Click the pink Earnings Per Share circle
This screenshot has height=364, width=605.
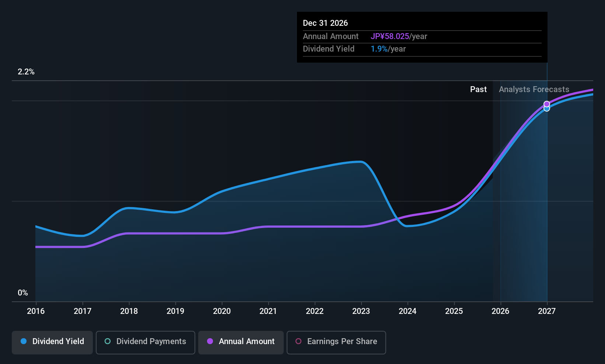coord(298,342)
